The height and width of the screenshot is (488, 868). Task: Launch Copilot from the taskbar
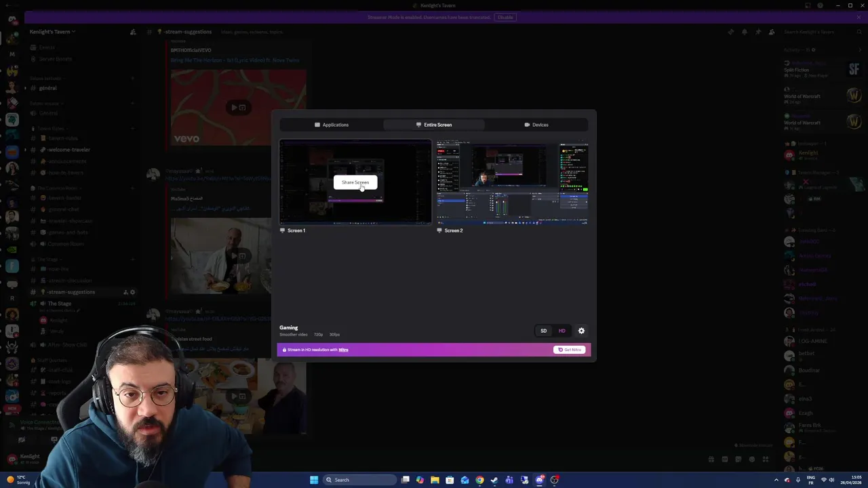420,480
